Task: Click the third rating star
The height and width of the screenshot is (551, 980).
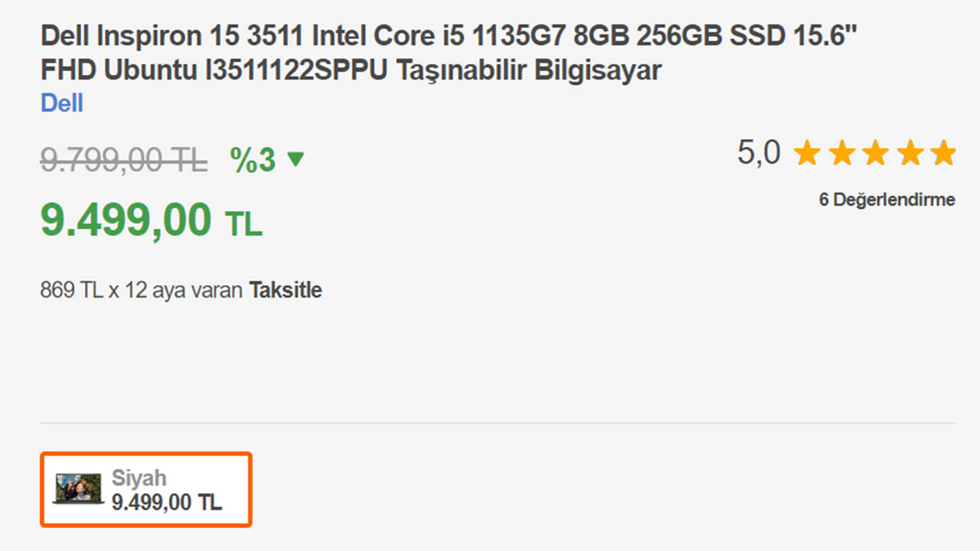Action: point(875,153)
